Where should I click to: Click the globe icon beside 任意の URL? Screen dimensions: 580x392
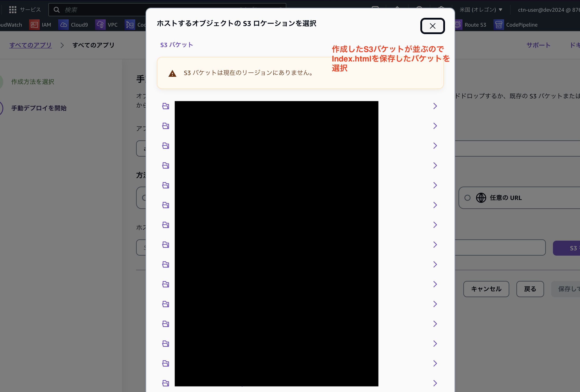pos(481,198)
